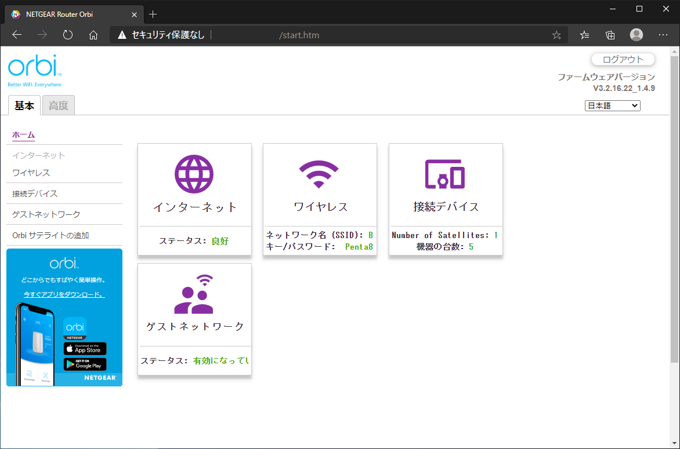Viewport: 680px width, 449px height.
Task: Go to the browser home page icon
Action: tap(93, 35)
